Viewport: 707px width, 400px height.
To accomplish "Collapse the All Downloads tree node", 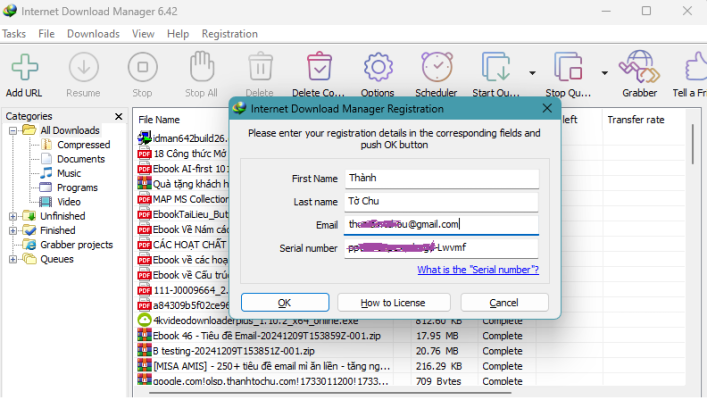I will [x=12, y=130].
